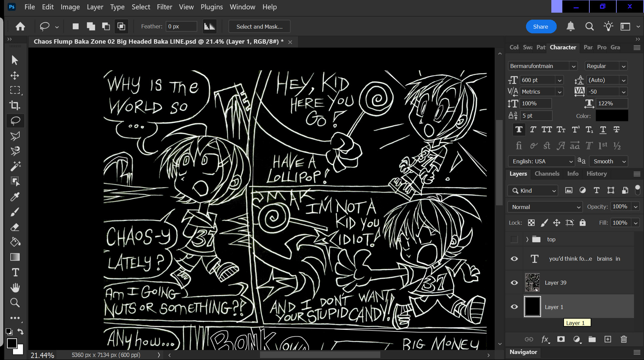Switch to the Channels tab
The image size is (644, 360).
(547, 174)
